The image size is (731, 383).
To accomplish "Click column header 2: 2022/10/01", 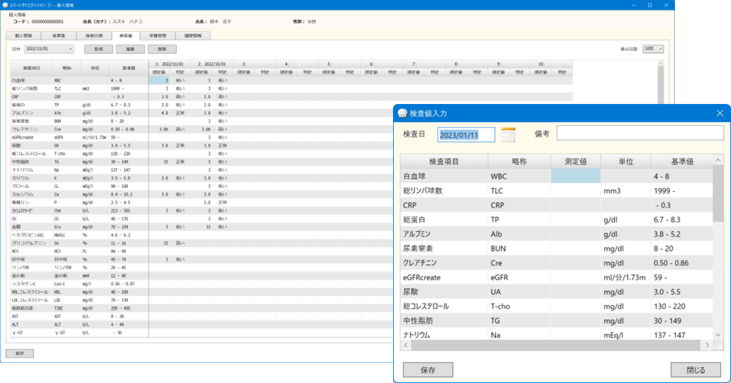I will tap(212, 64).
